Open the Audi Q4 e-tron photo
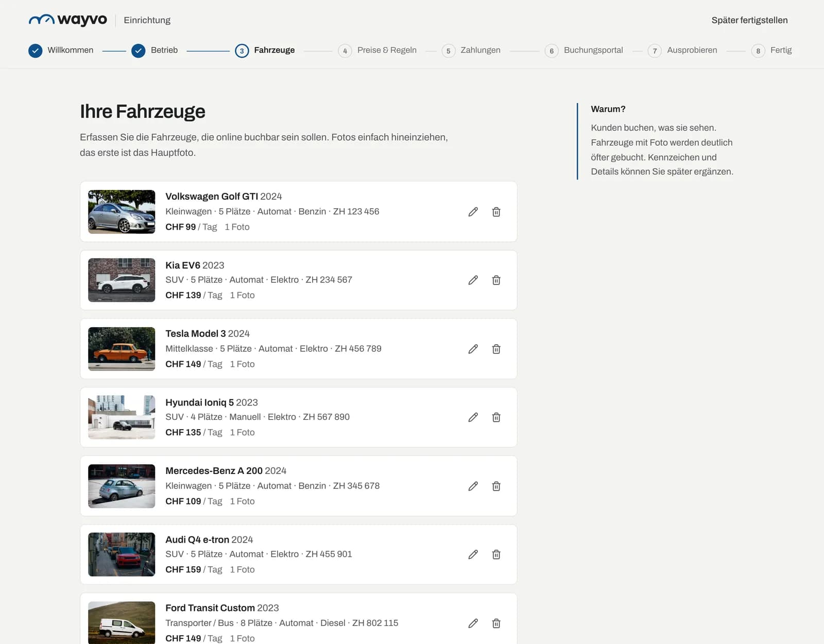Image resolution: width=824 pixels, height=644 pixels. click(122, 554)
